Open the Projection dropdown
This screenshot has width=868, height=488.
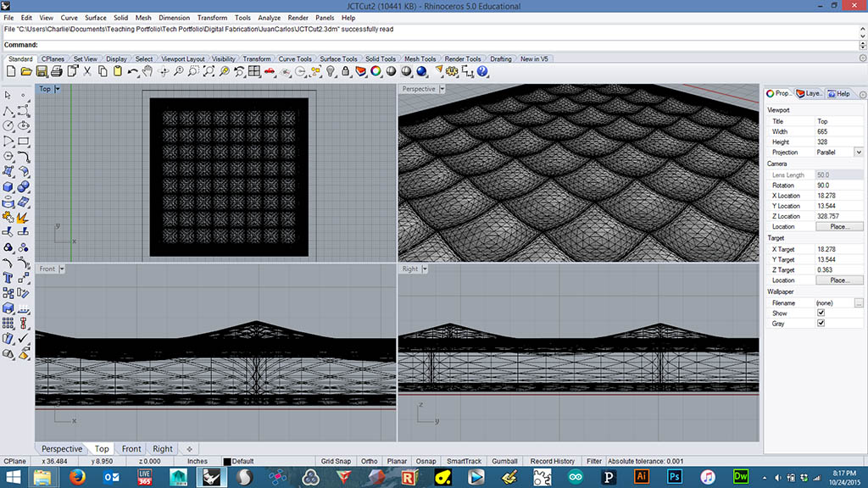(859, 152)
